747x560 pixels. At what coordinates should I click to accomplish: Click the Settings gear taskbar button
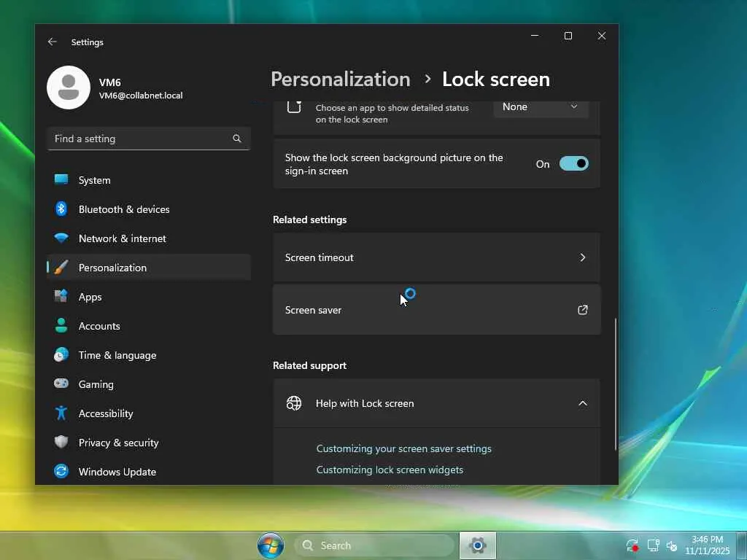pyautogui.click(x=477, y=545)
